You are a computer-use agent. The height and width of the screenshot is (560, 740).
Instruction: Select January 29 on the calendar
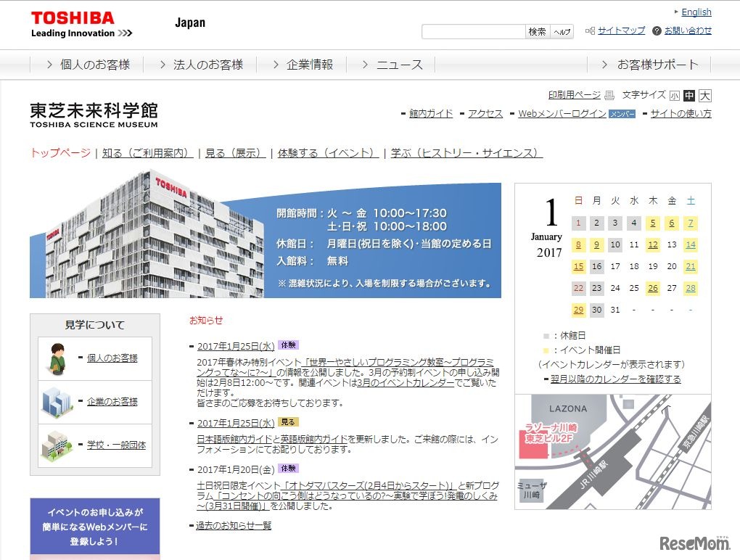[578, 310]
